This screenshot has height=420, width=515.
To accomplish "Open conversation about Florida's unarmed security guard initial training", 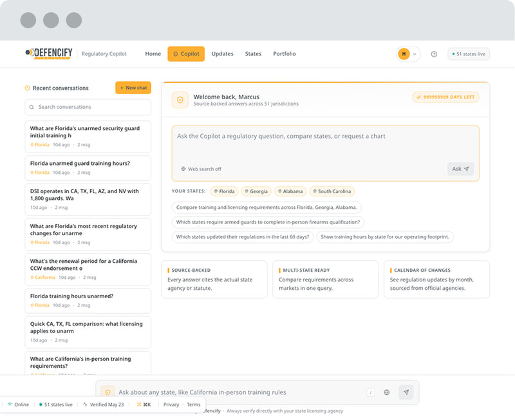I will click(x=88, y=137).
